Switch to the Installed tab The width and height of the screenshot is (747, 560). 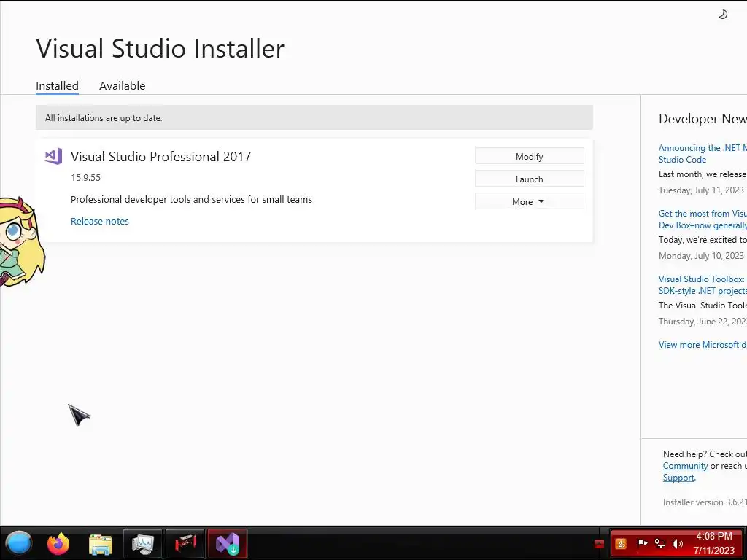pyautogui.click(x=57, y=86)
